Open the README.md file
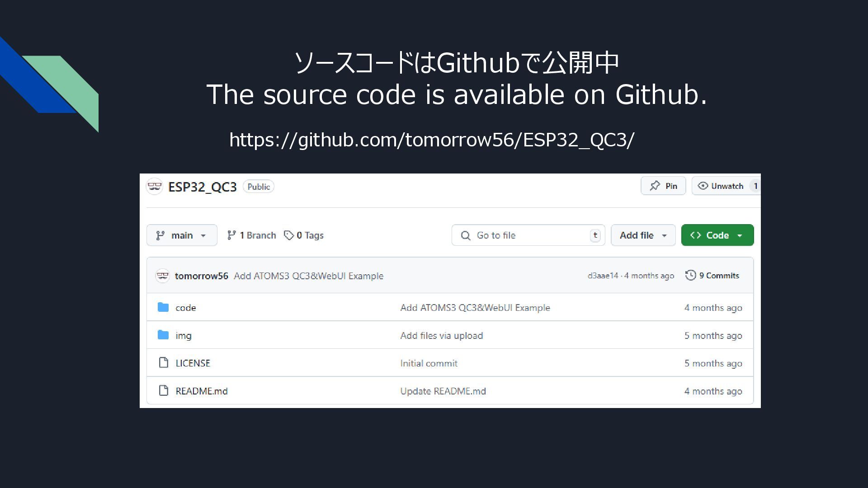 pos(202,391)
